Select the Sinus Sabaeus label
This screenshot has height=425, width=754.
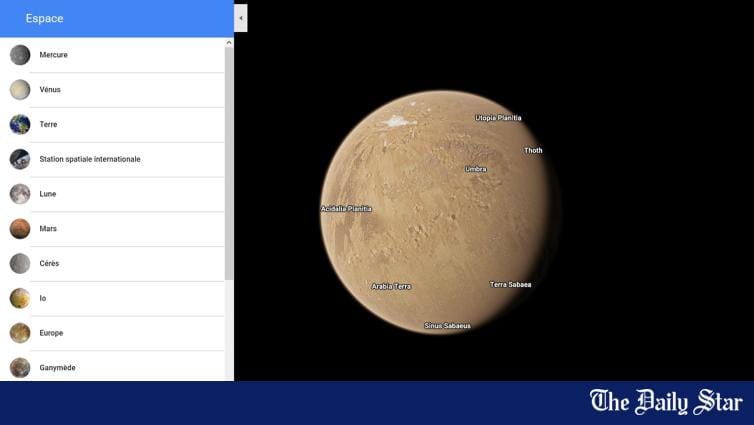pos(447,325)
